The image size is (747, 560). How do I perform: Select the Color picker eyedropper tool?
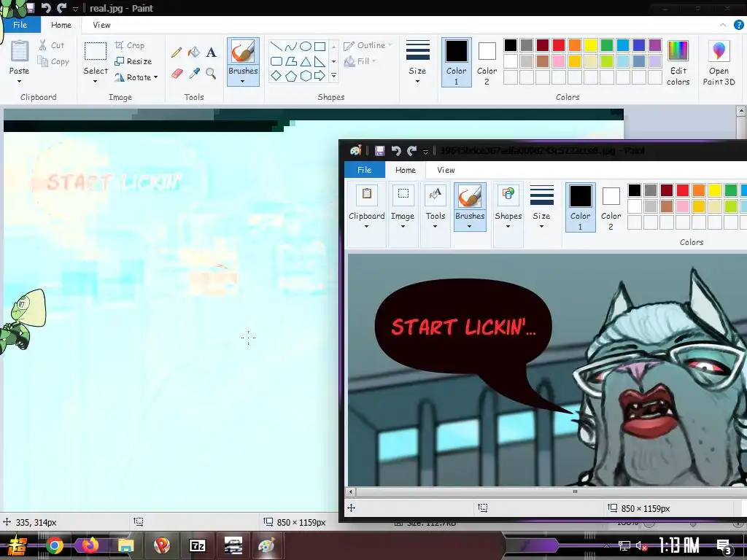coord(194,74)
